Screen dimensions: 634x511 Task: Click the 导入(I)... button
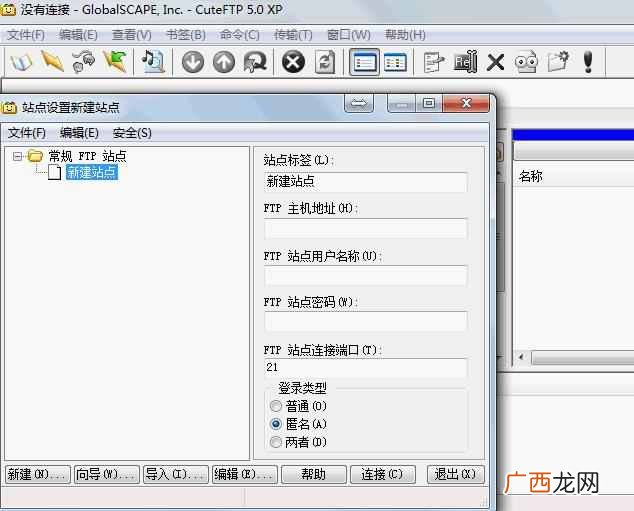click(176, 474)
